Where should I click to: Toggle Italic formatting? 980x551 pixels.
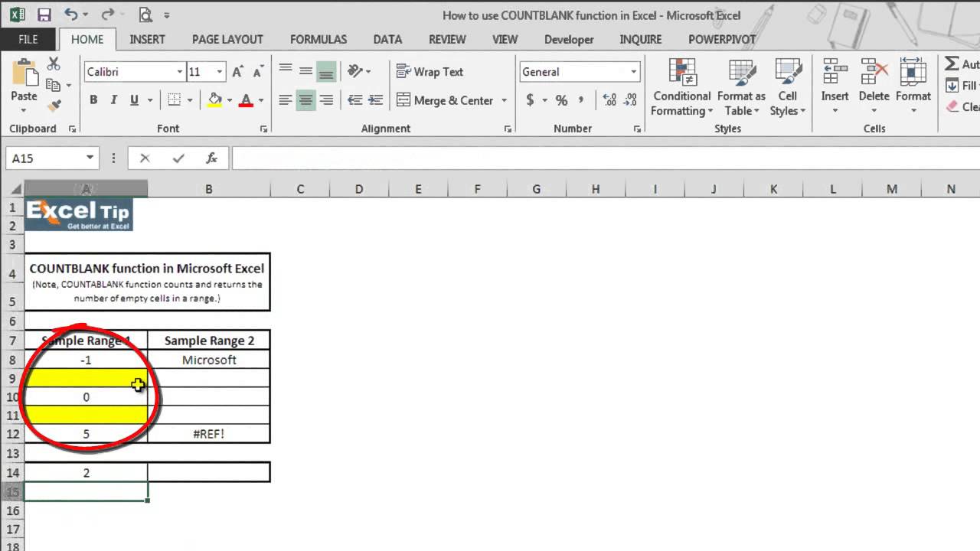(113, 99)
